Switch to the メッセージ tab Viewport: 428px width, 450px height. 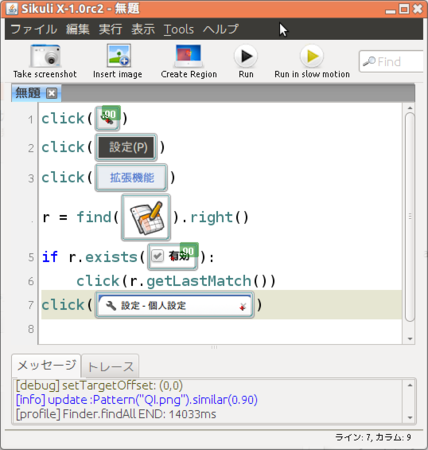point(46,366)
